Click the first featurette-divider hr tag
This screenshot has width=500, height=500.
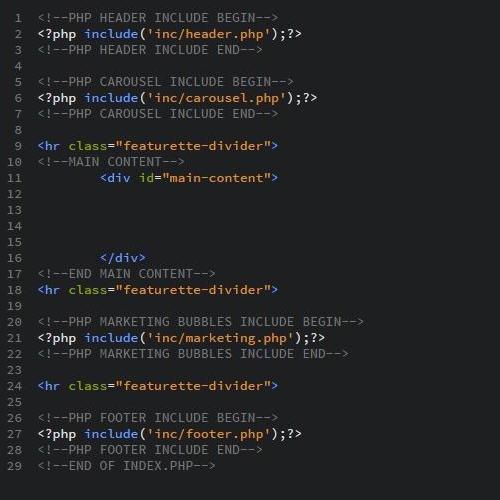[x=158, y=146]
